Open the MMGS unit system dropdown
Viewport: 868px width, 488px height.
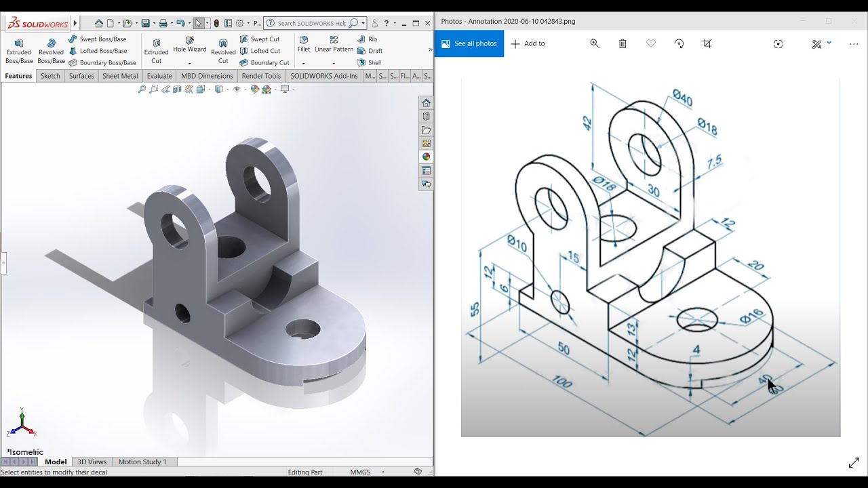pyautogui.click(x=383, y=472)
